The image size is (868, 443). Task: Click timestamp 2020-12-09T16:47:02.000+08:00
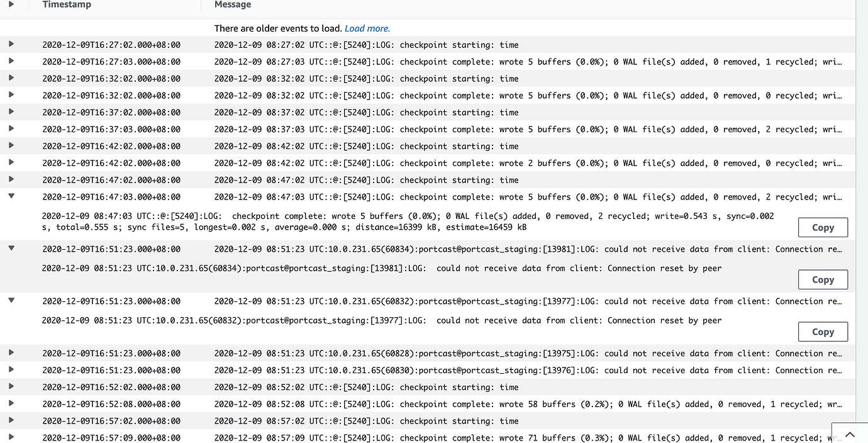click(x=111, y=180)
